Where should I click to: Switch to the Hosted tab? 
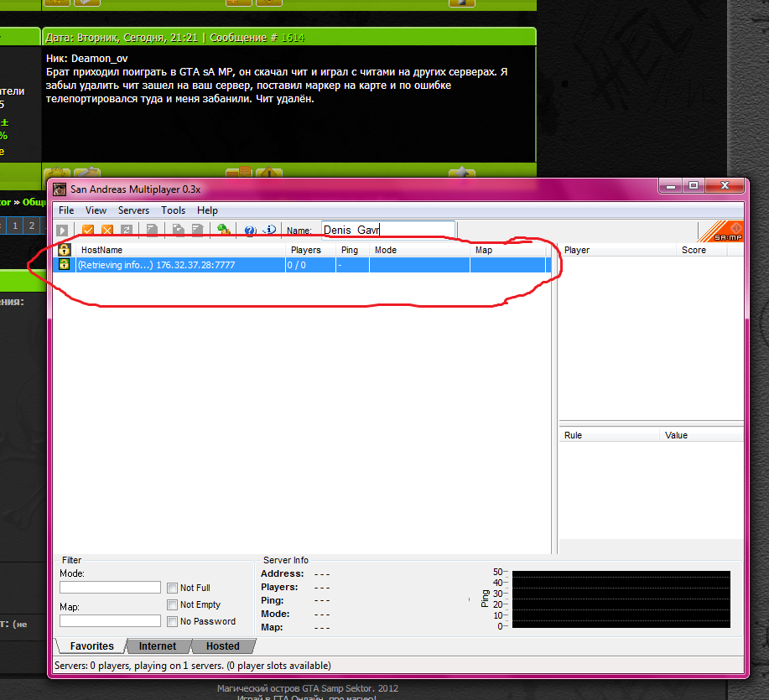click(x=223, y=646)
